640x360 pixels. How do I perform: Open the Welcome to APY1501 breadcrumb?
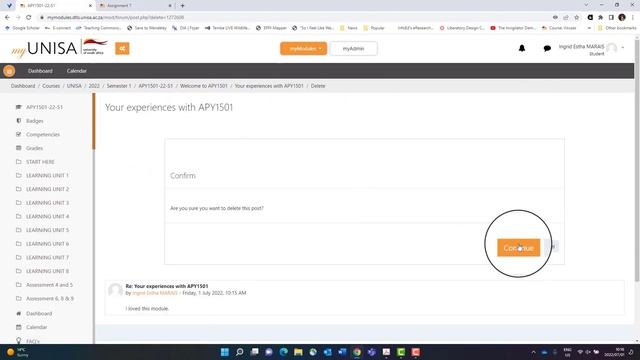pyautogui.click(x=204, y=86)
